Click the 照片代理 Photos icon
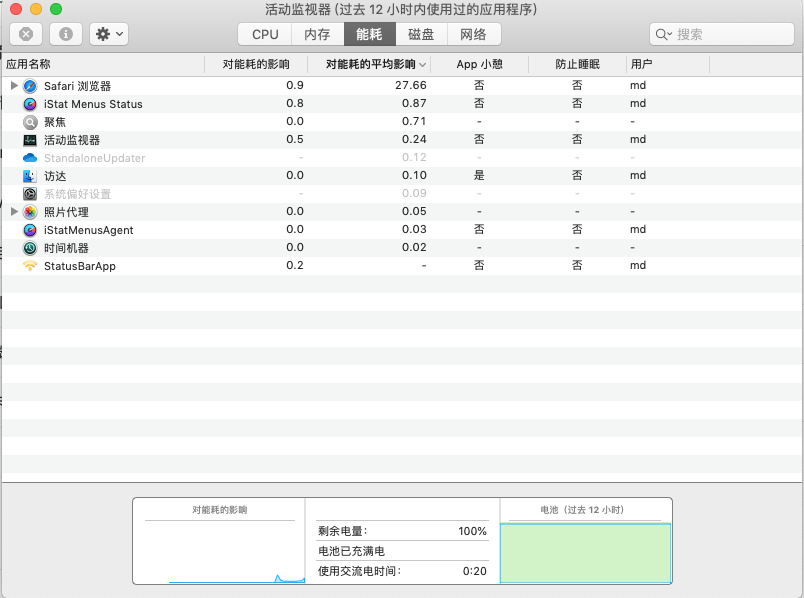This screenshot has width=804, height=598. click(x=30, y=212)
